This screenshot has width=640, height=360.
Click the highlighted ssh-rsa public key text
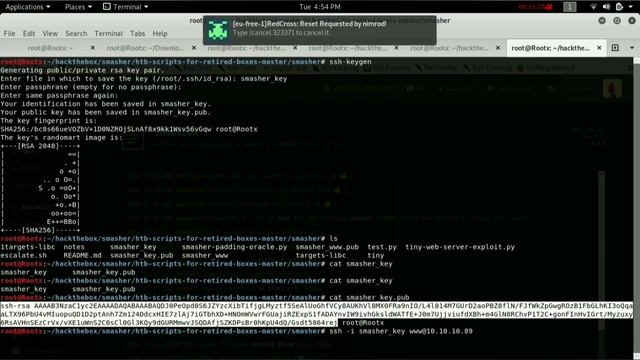[316, 314]
